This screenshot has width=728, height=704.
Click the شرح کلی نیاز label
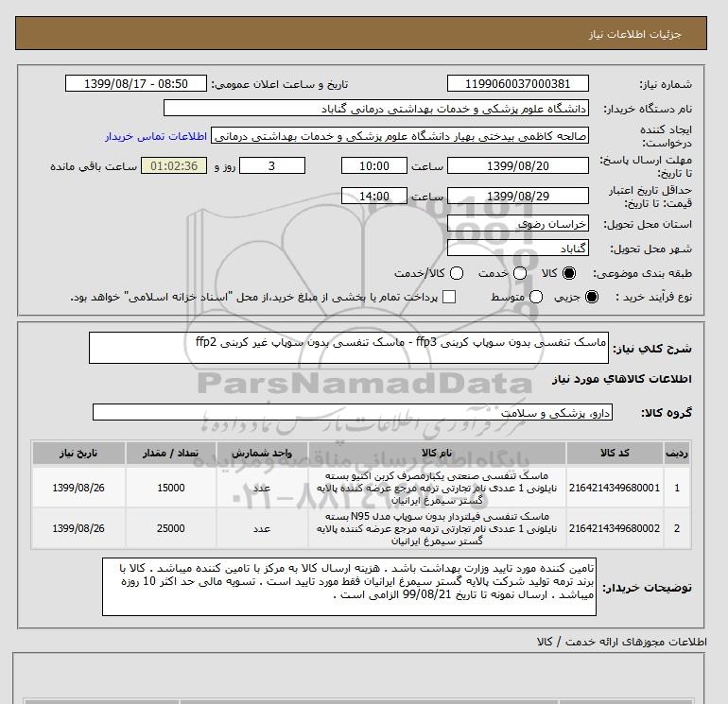click(652, 349)
